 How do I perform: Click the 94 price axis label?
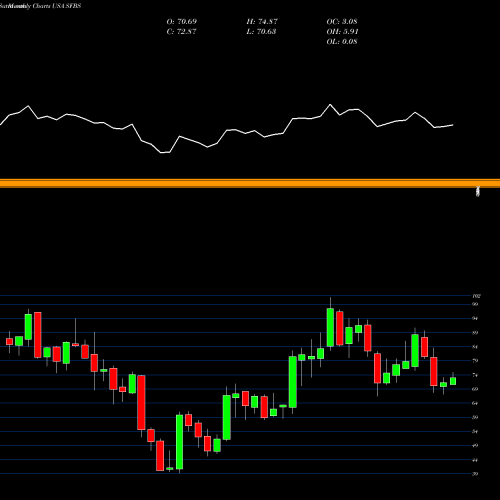click(475, 318)
